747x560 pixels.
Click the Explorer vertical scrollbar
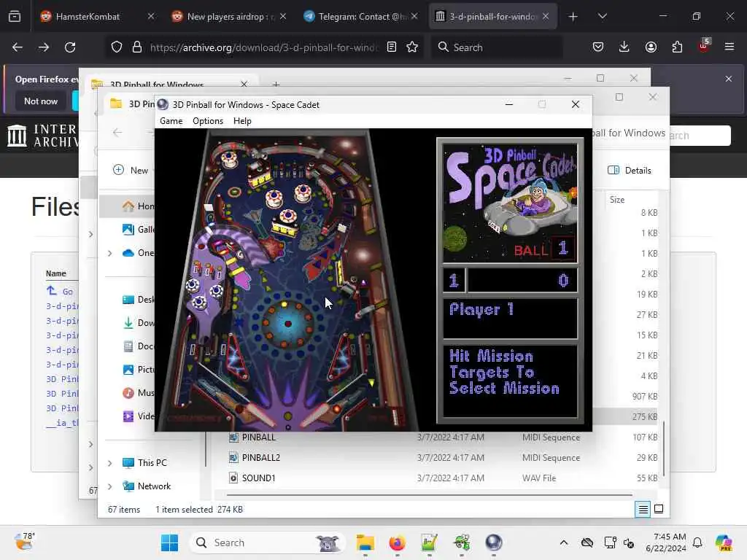point(663,448)
